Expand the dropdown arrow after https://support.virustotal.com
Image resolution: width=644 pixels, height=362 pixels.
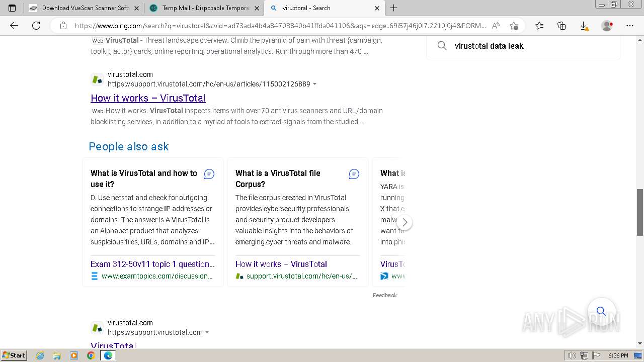[x=207, y=332]
